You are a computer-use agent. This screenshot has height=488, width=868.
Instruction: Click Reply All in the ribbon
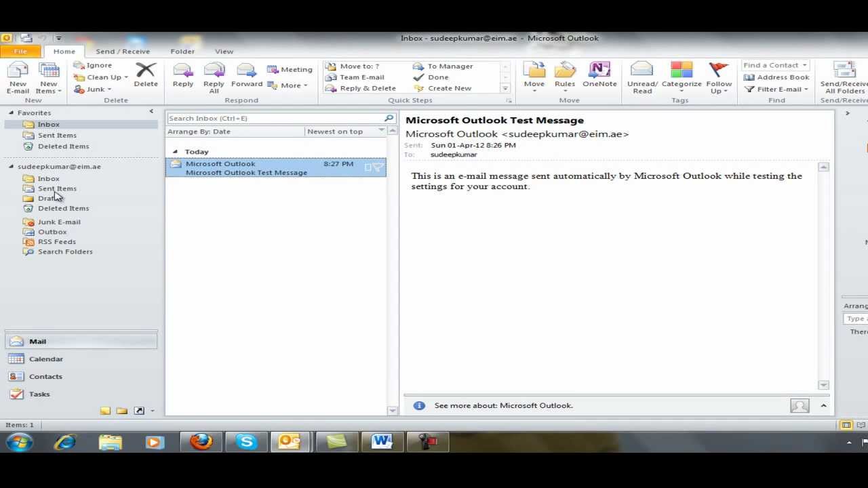pyautogui.click(x=214, y=78)
